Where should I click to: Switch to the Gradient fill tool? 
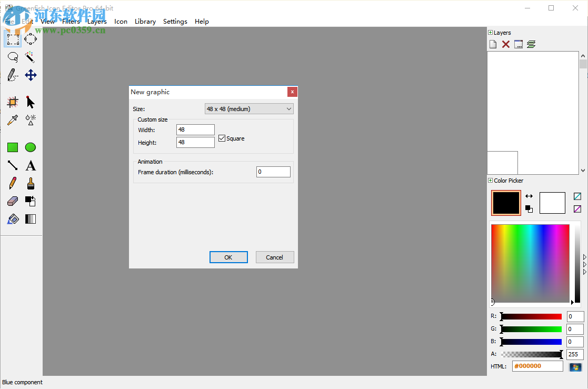pos(31,218)
